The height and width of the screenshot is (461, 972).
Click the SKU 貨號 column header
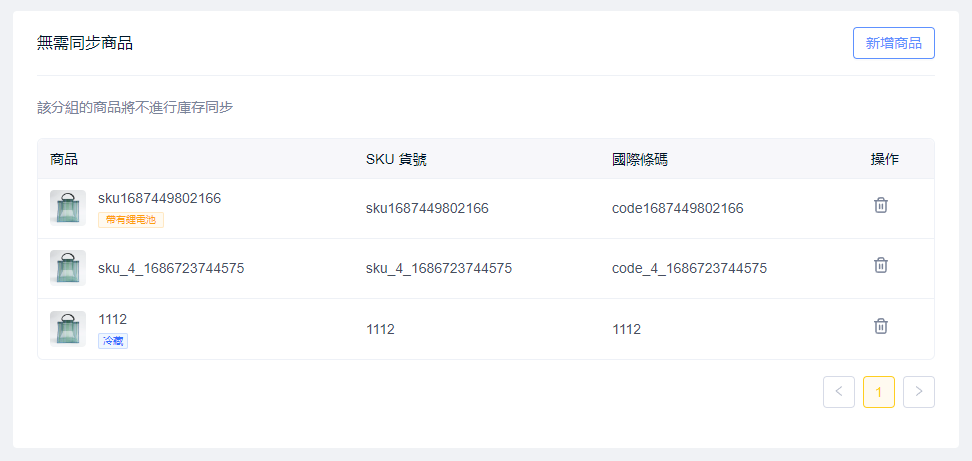(396, 159)
